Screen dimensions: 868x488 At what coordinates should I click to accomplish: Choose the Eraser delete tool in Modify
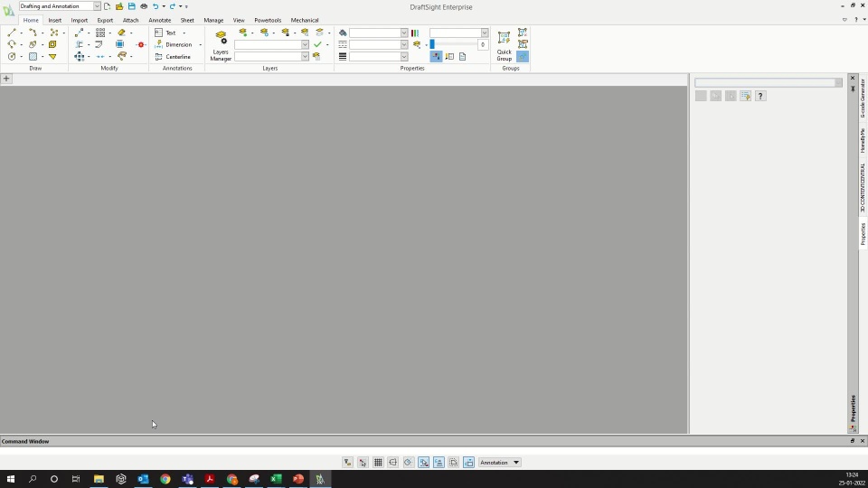(x=121, y=33)
